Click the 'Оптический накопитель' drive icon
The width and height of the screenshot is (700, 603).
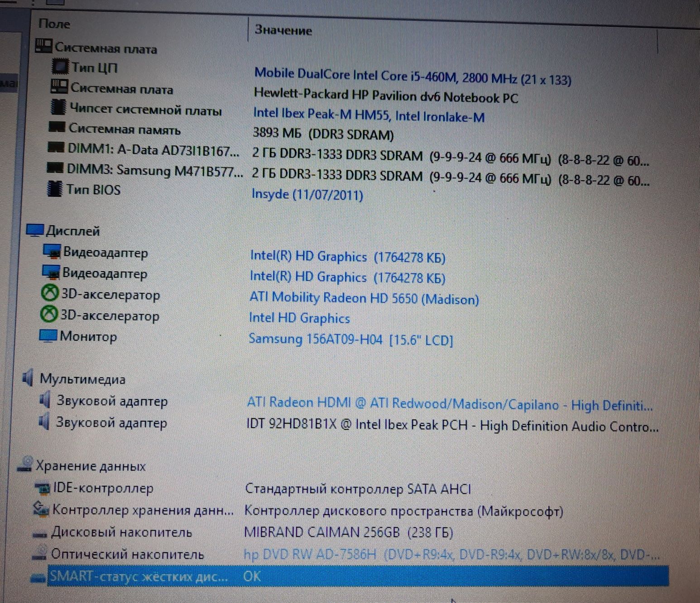tap(39, 554)
